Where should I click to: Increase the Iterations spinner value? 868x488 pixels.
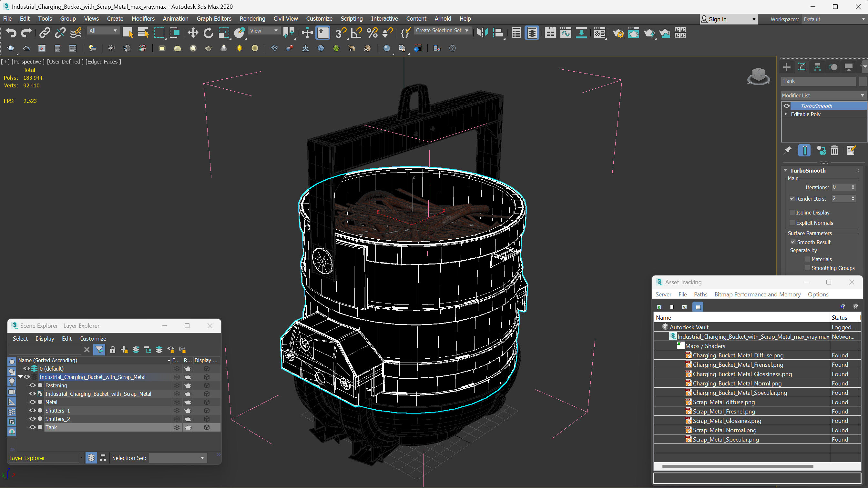click(x=853, y=185)
